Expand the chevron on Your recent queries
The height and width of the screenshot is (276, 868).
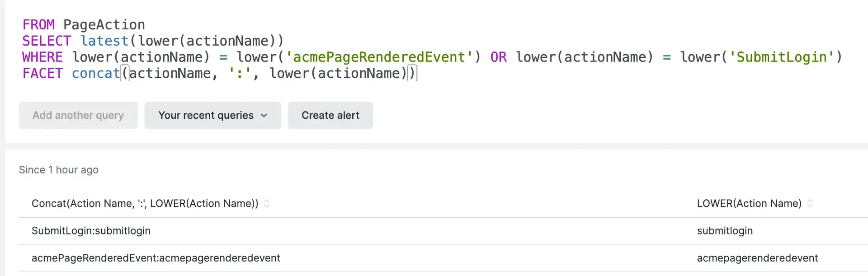pyautogui.click(x=264, y=116)
